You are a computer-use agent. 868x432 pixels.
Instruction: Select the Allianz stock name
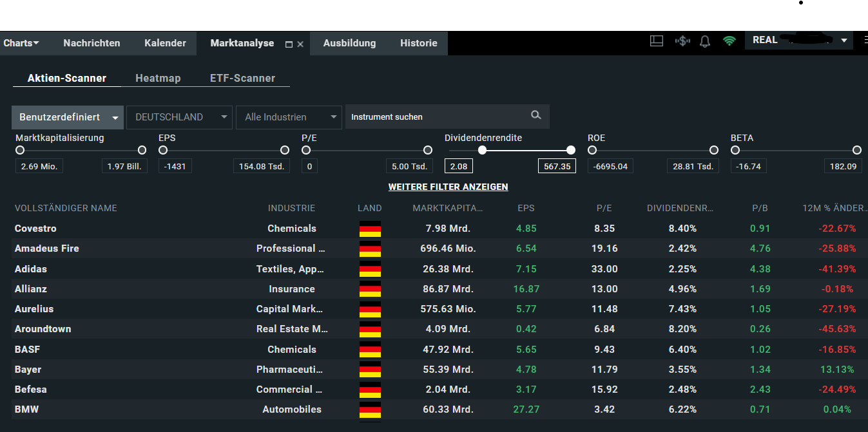point(31,289)
